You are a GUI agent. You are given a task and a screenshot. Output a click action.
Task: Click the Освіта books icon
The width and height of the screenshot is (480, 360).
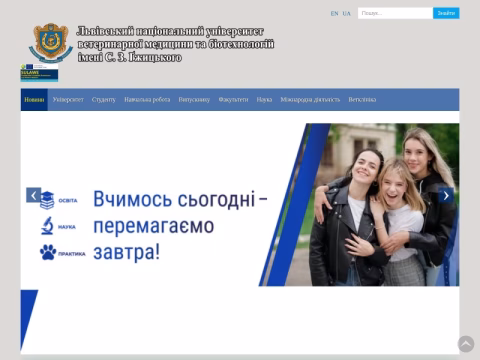point(47,200)
